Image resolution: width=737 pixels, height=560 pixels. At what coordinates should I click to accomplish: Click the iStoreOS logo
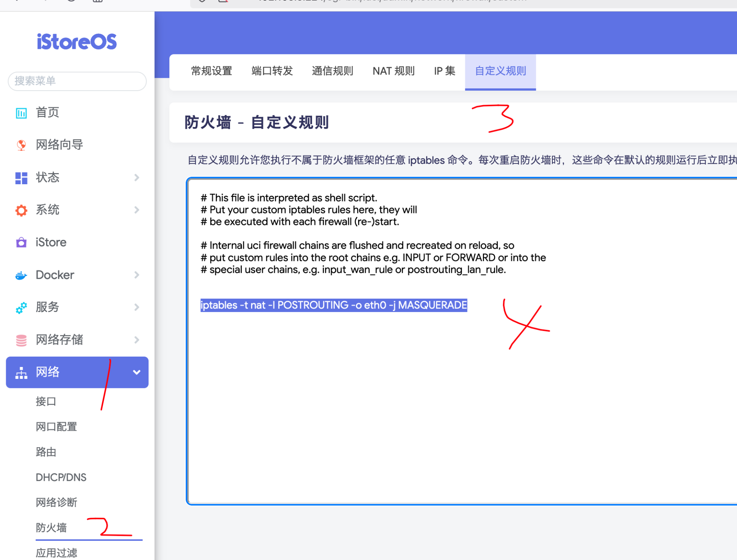tap(77, 41)
